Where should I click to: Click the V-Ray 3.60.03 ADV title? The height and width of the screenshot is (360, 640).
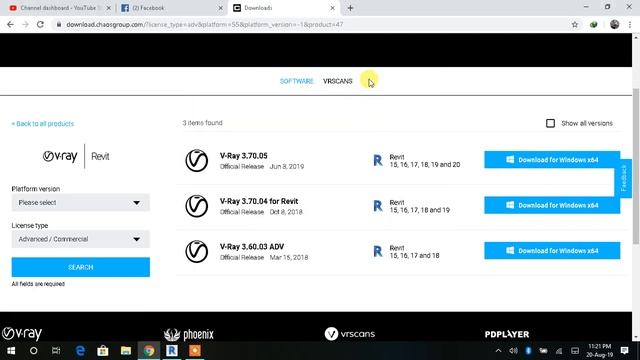pyautogui.click(x=252, y=247)
